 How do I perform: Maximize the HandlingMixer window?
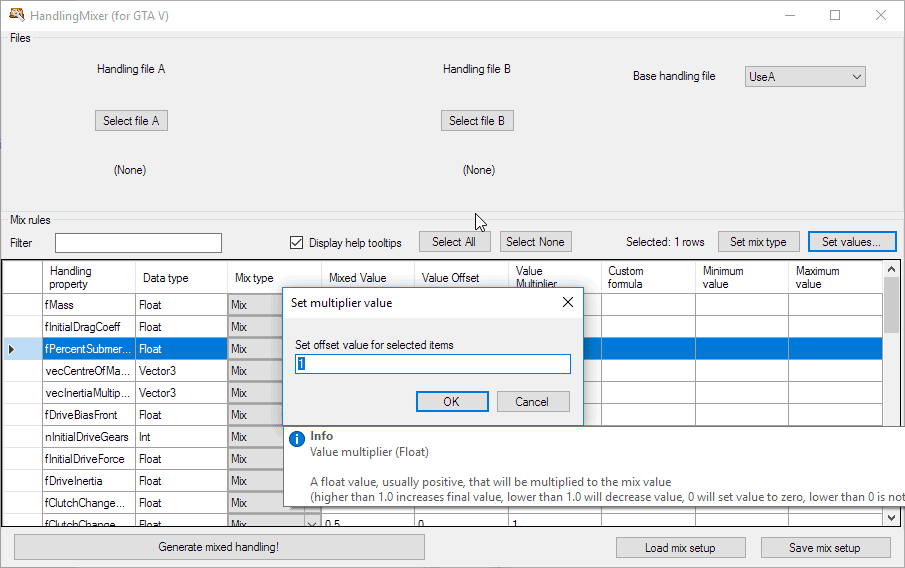point(835,16)
